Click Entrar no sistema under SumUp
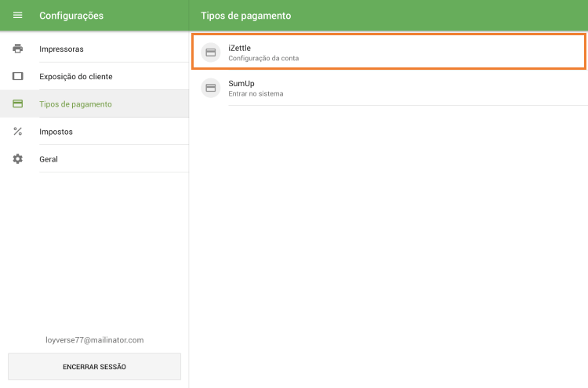The height and width of the screenshot is (388, 588). coord(256,94)
